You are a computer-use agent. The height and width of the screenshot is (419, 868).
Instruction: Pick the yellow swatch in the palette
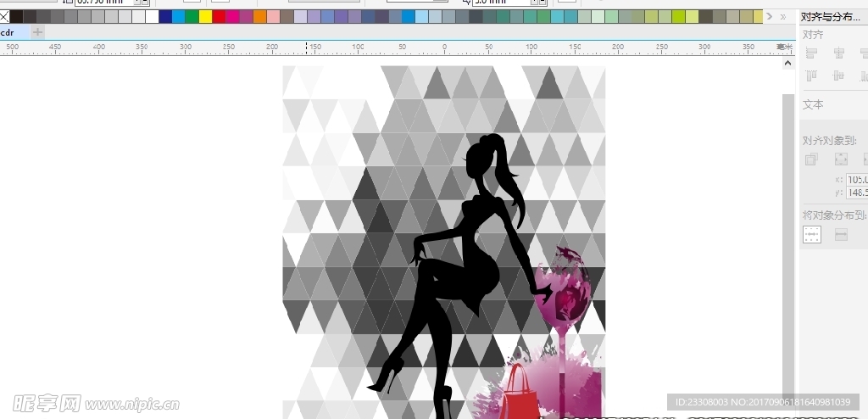[205, 16]
